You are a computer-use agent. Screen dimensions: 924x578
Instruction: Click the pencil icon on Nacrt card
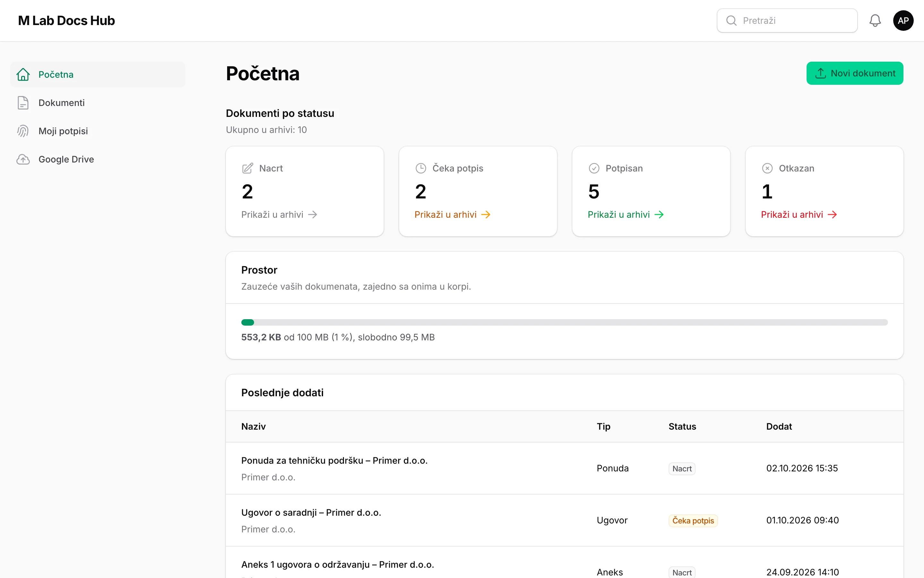(247, 168)
